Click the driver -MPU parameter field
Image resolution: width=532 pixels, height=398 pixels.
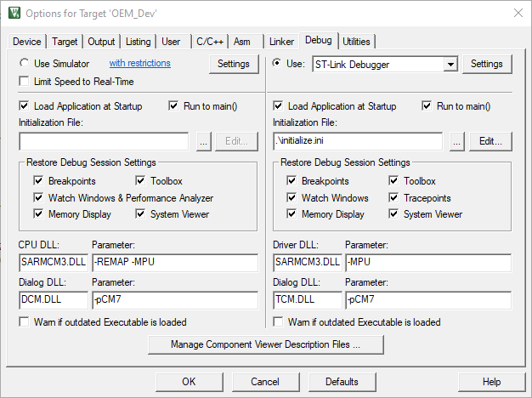428,263
